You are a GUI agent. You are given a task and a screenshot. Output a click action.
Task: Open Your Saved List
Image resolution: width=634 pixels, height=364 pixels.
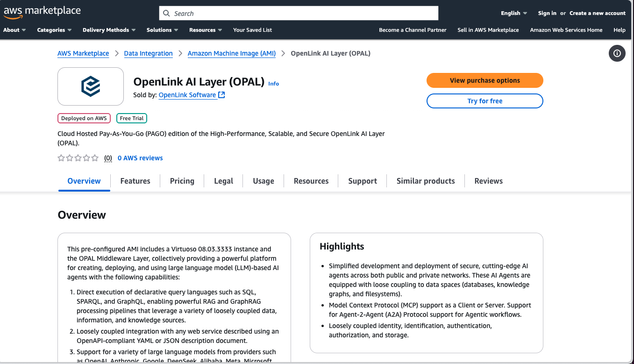pos(252,30)
